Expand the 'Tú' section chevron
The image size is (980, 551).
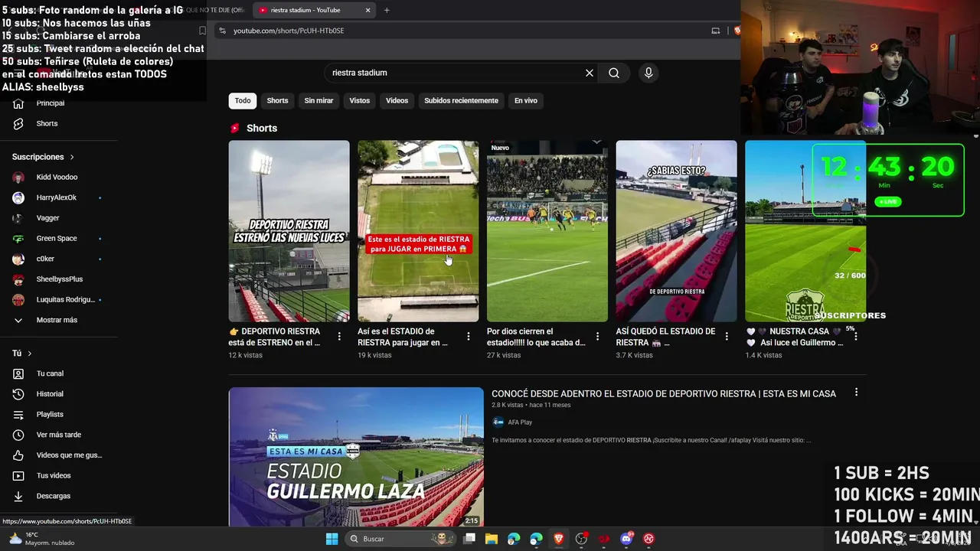(x=30, y=354)
